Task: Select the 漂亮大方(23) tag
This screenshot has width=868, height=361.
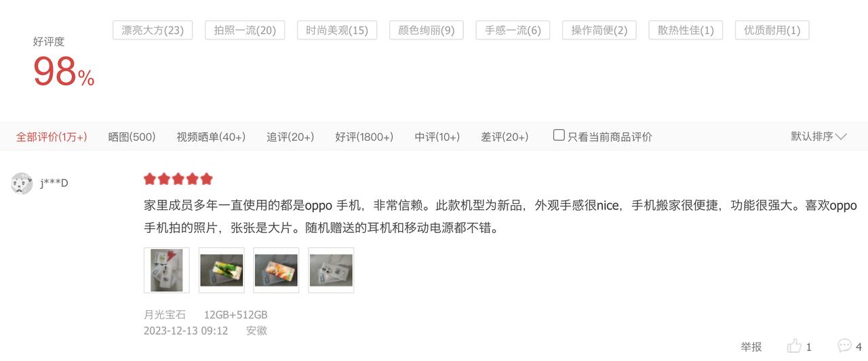Action: pyautogui.click(x=153, y=30)
